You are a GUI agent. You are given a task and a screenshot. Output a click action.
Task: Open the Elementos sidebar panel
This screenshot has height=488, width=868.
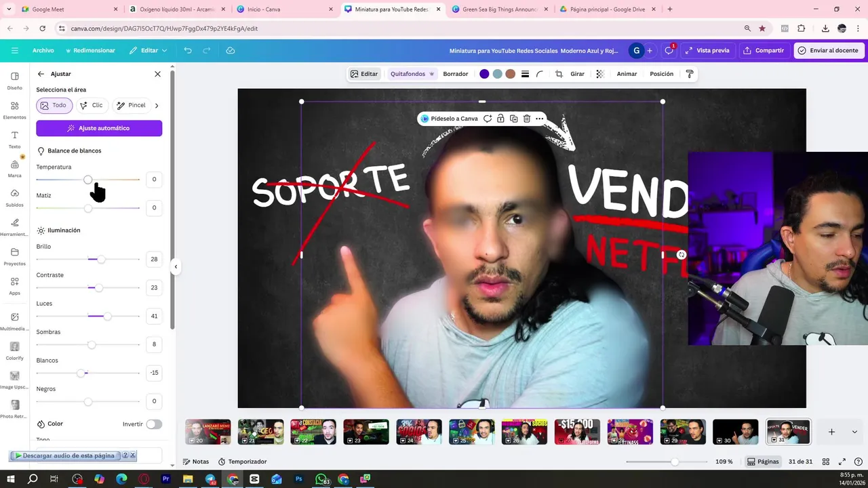tap(14, 110)
